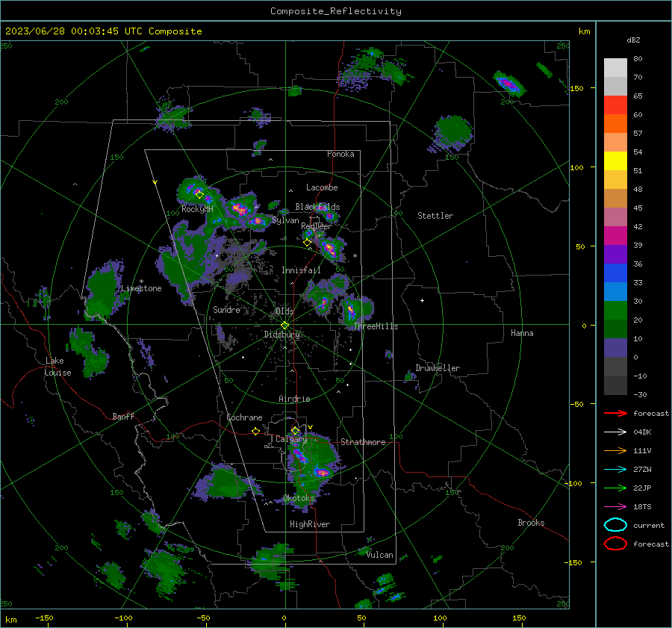
Task: Click the RockyMH label
Action: [197, 209]
